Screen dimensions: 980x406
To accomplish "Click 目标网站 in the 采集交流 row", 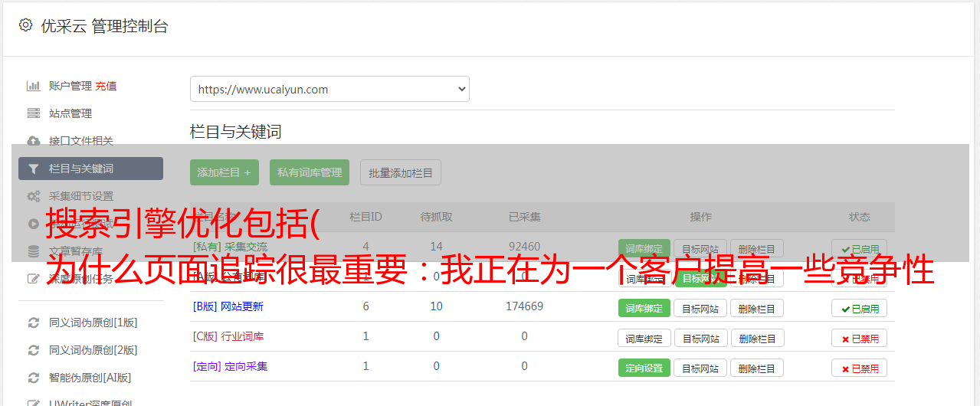I will 700,249.
